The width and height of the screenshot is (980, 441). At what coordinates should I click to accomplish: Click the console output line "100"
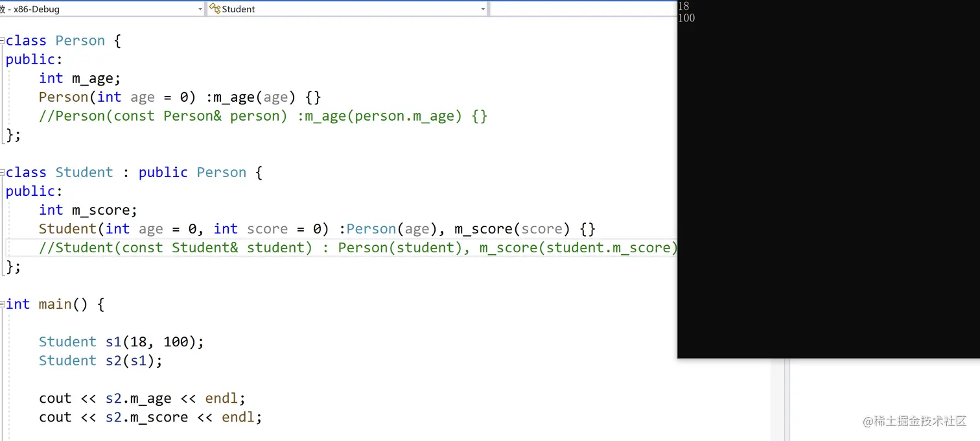click(x=686, y=18)
